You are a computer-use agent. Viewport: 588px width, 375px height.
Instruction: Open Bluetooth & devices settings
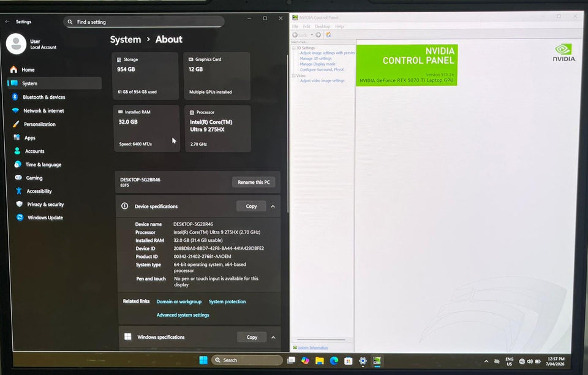(x=44, y=97)
